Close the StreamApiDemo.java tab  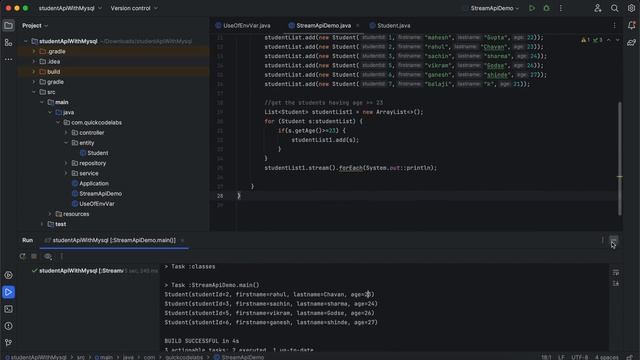click(358, 25)
